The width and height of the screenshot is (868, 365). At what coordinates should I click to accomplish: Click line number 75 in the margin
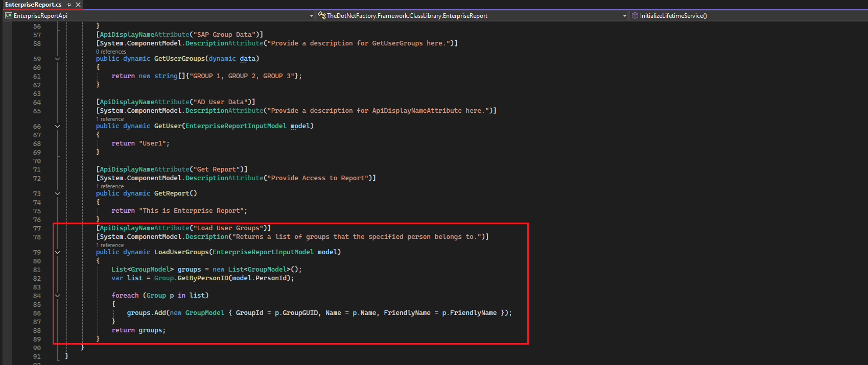[37, 211]
